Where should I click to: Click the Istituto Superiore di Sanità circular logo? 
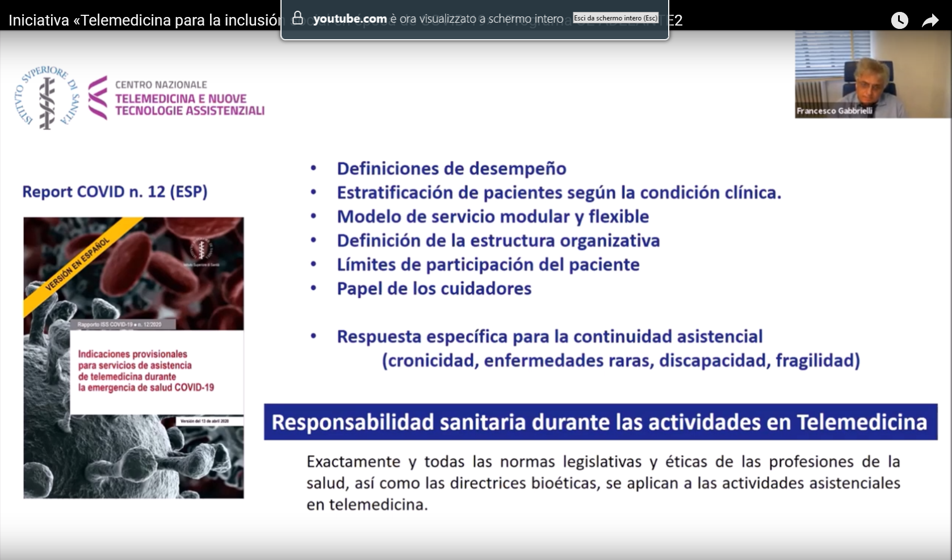click(47, 98)
